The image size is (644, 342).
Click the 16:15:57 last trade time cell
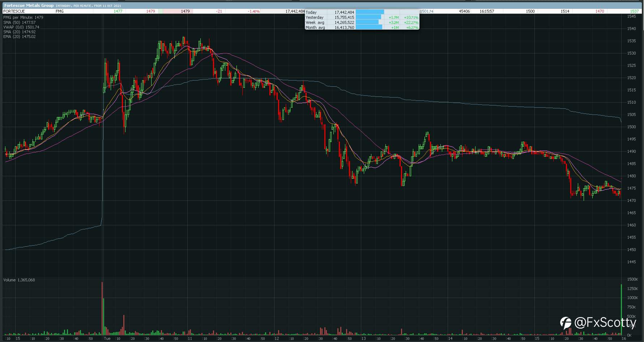point(487,11)
